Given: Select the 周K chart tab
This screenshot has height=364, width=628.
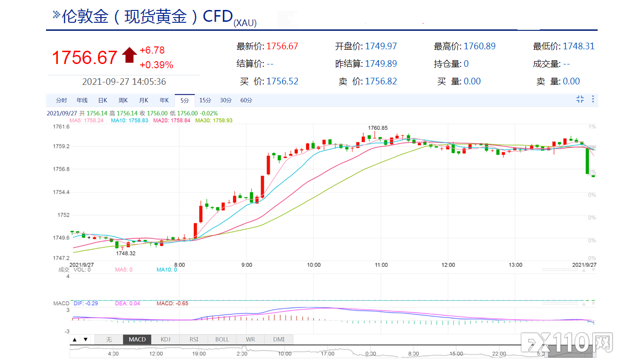Looking at the screenshot, I should point(123,100).
